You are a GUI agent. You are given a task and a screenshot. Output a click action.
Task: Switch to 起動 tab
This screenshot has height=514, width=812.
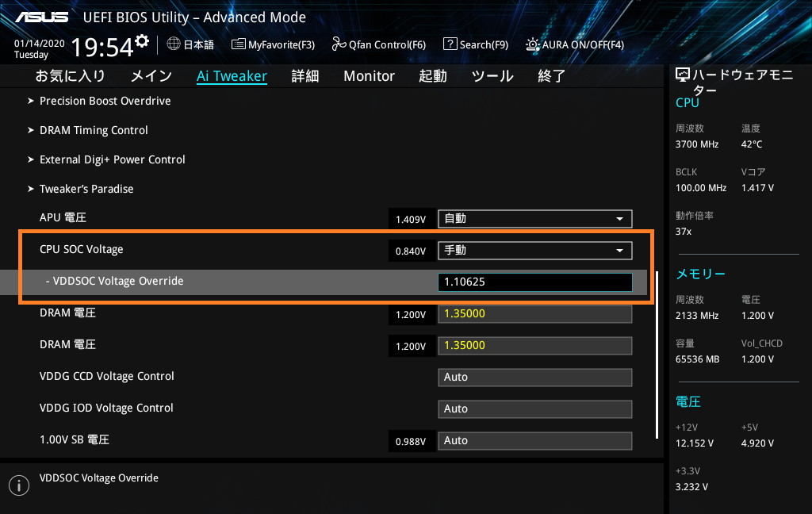pyautogui.click(x=432, y=75)
